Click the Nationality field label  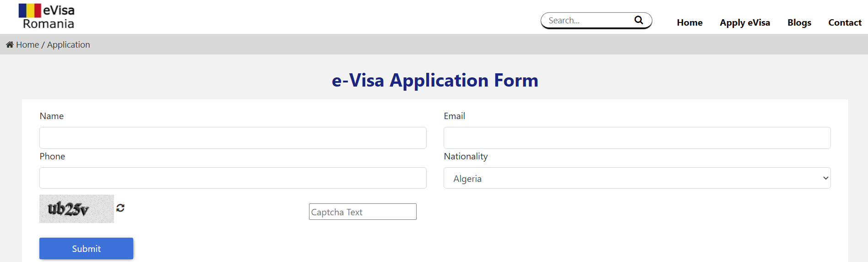pyautogui.click(x=466, y=156)
